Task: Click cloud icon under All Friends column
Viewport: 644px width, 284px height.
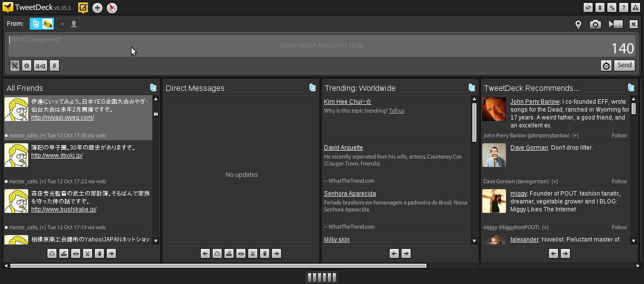Action: [52, 253]
